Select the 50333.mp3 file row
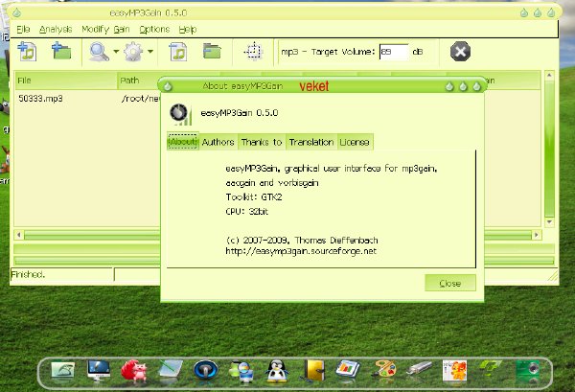This screenshot has height=392, width=575. click(x=88, y=99)
